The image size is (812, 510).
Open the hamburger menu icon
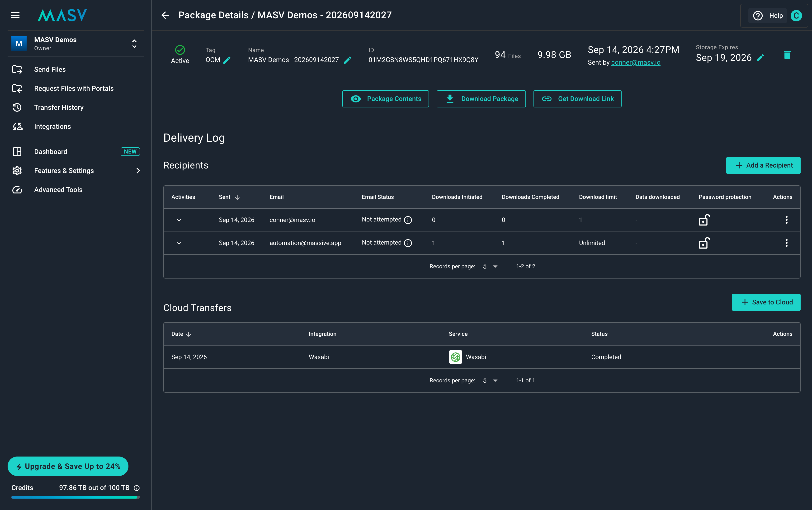click(x=15, y=15)
